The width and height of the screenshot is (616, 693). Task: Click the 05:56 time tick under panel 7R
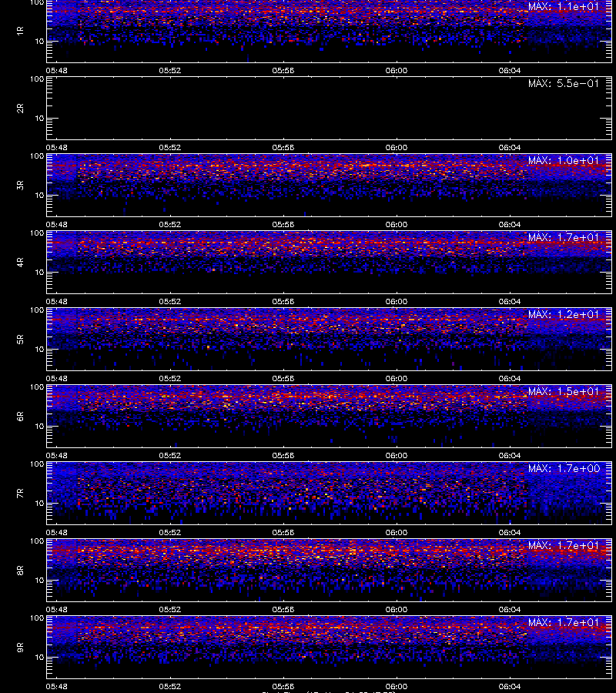(x=283, y=532)
